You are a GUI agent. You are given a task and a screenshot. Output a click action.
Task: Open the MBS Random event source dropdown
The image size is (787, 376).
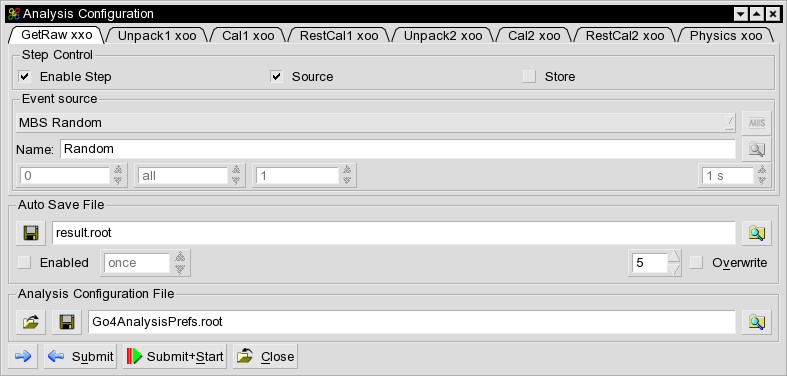pyautogui.click(x=376, y=122)
